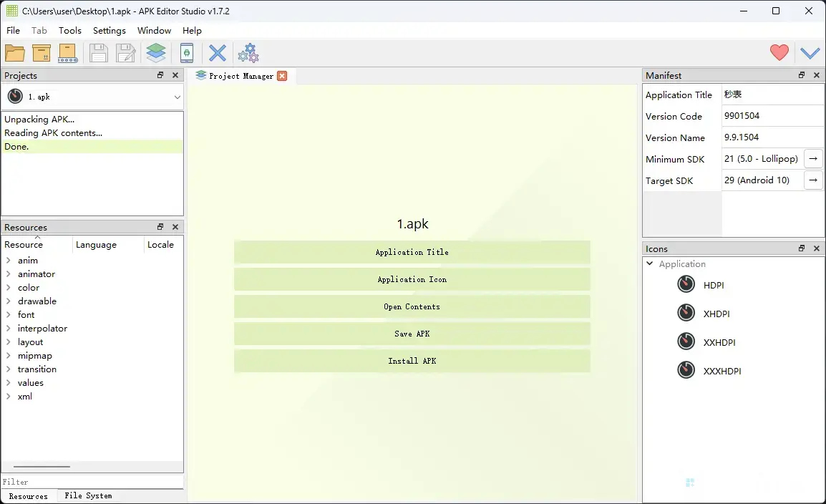Sort by the Resource column header

coord(37,244)
